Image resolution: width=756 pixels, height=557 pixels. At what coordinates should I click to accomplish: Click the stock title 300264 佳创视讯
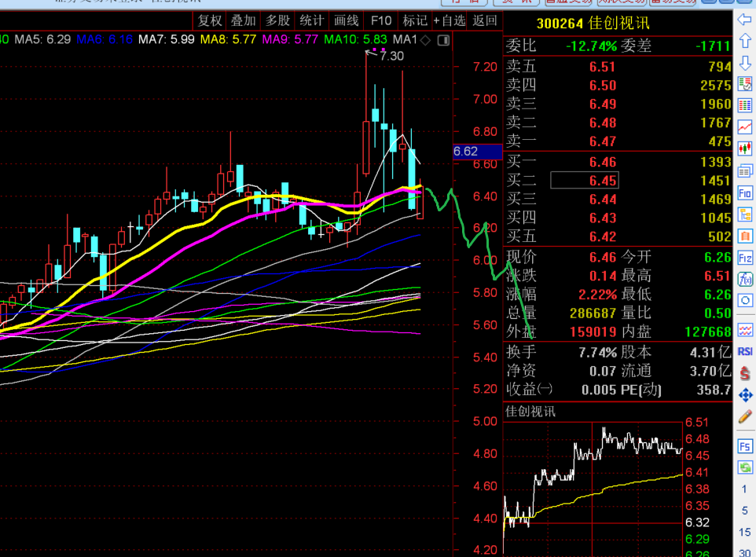coord(593,23)
